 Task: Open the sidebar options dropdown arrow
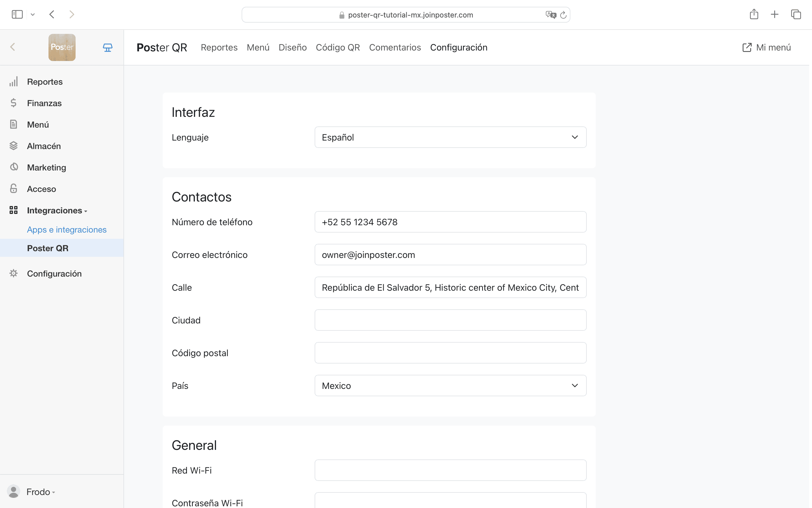(x=32, y=14)
